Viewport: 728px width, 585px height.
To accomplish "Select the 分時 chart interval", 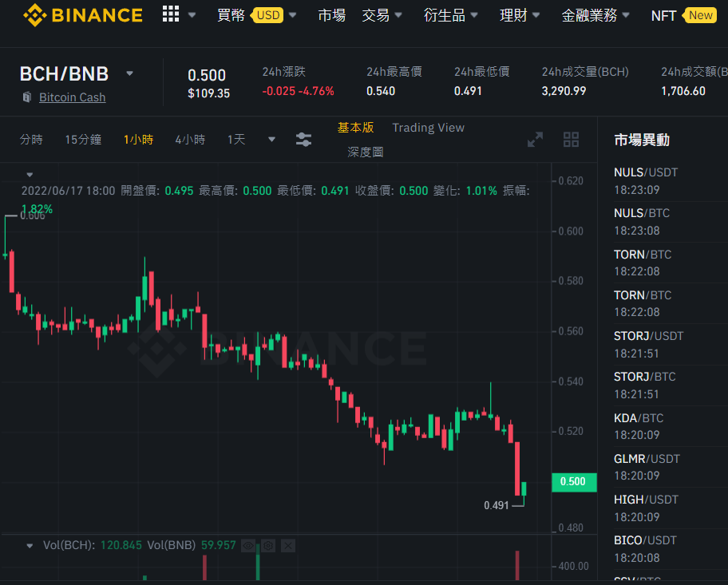I will (31, 140).
